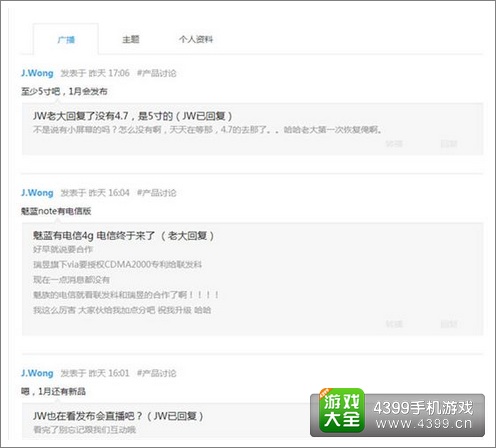496x448 pixels.
Task: Open thread titled 魅蓝有电信4g 电信终于来了
Action: click(x=123, y=236)
